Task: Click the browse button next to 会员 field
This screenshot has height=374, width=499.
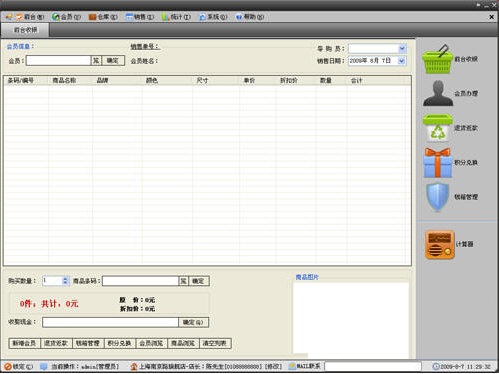Action: (96, 60)
